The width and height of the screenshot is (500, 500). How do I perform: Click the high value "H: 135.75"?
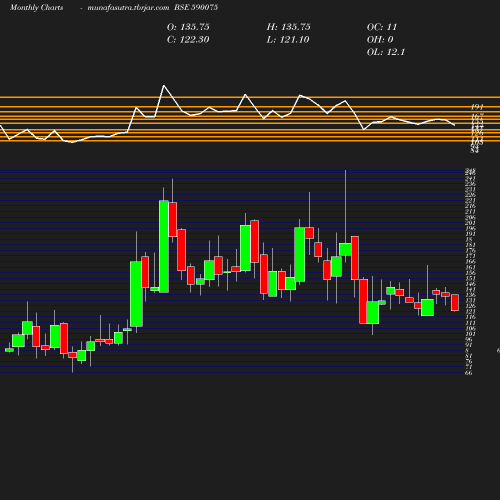click(x=288, y=27)
